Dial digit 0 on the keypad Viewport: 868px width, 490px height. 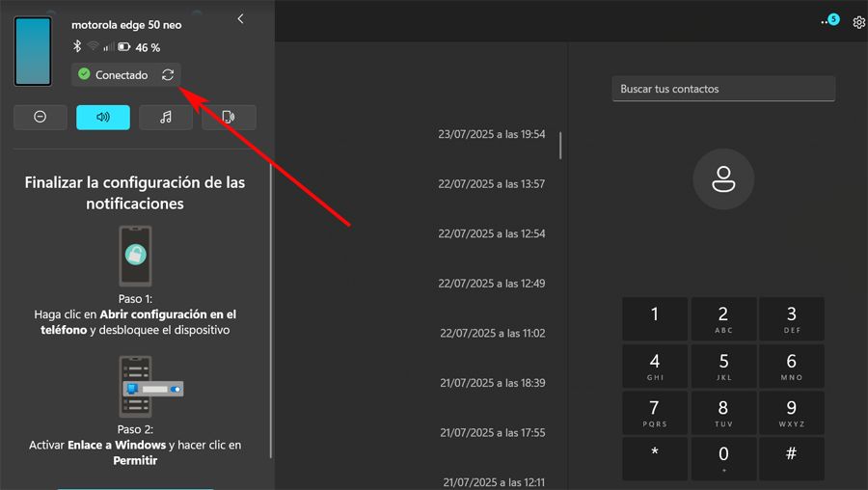723,459
